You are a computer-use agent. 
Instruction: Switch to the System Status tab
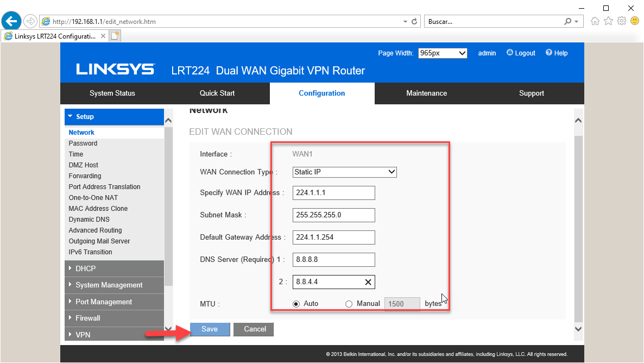[x=112, y=93]
